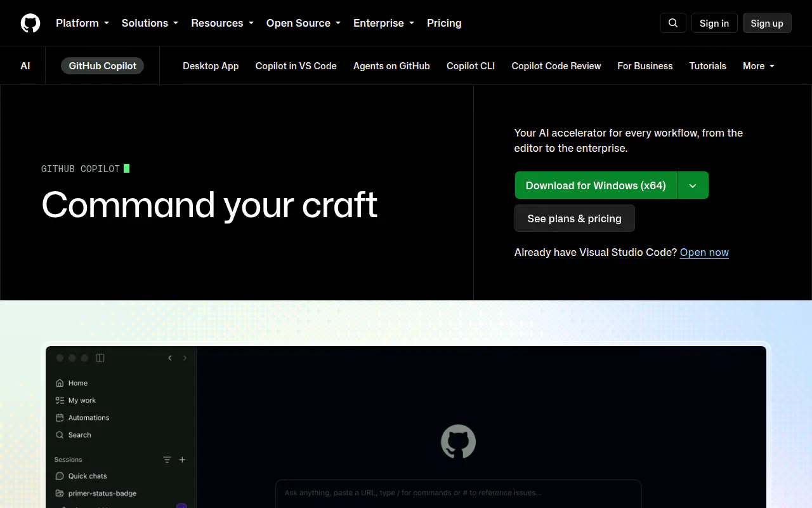Click the My work checklist icon
Screen dimensions: 812x508
60,400
